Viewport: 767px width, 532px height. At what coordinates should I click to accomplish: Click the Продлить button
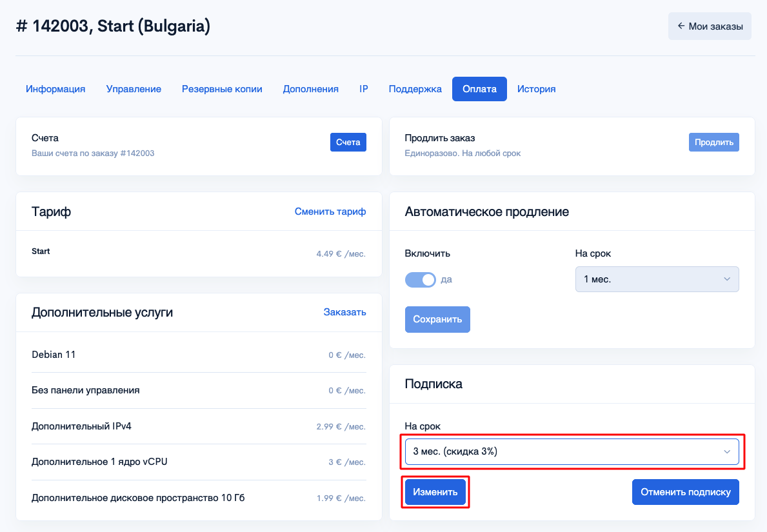pyautogui.click(x=713, y=143)
